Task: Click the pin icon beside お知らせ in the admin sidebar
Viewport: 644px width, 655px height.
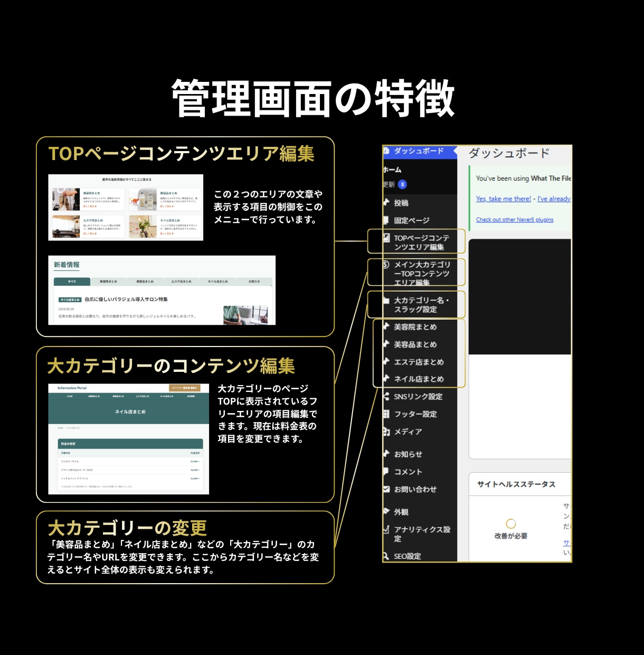Action: [x=386, y=454]
